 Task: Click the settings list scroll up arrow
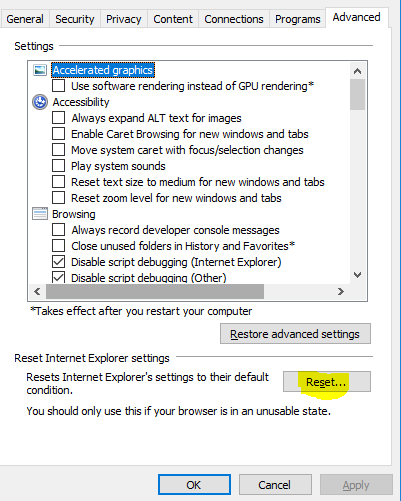point(357,71)
